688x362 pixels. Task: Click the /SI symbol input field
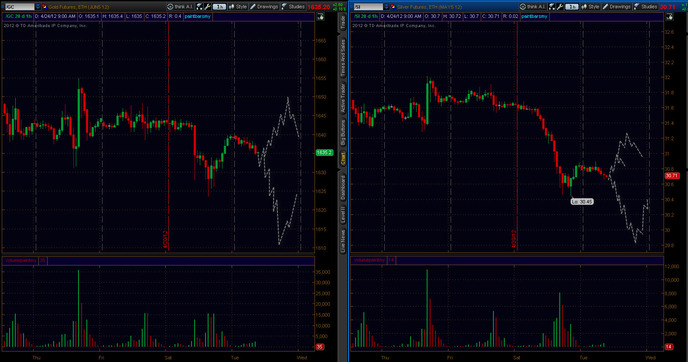368,7
